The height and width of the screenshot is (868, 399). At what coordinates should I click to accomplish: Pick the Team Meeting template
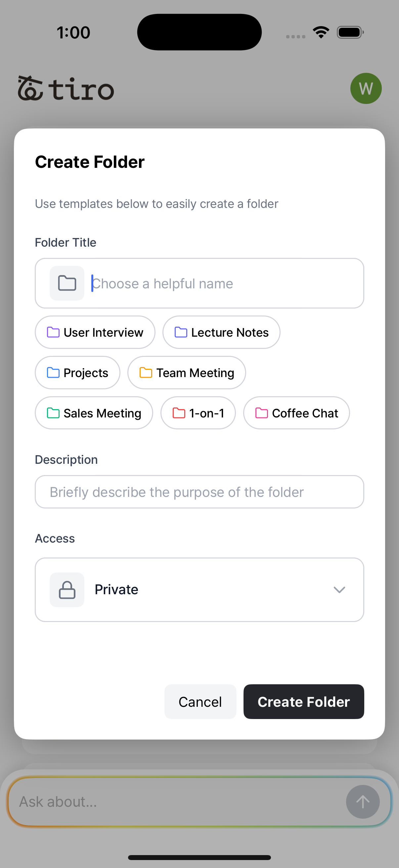point(187,373)
